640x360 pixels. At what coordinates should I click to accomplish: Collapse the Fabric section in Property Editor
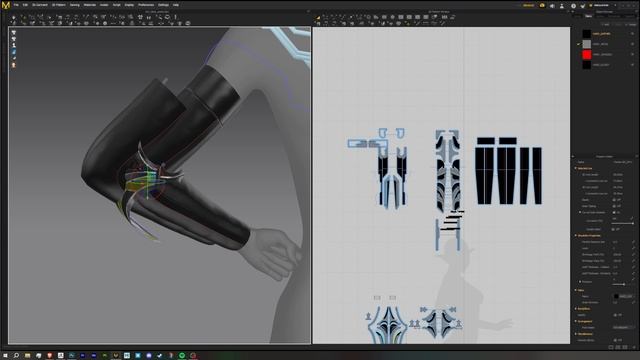(576, 290)
